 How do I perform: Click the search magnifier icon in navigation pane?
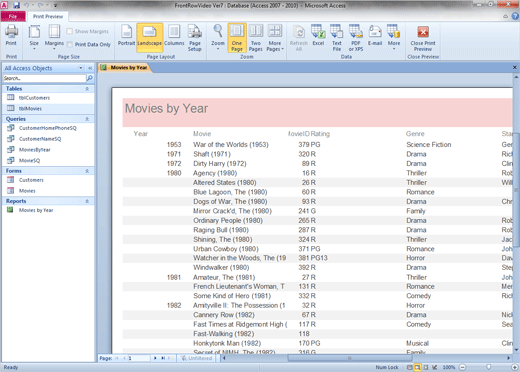pos(90,78)
